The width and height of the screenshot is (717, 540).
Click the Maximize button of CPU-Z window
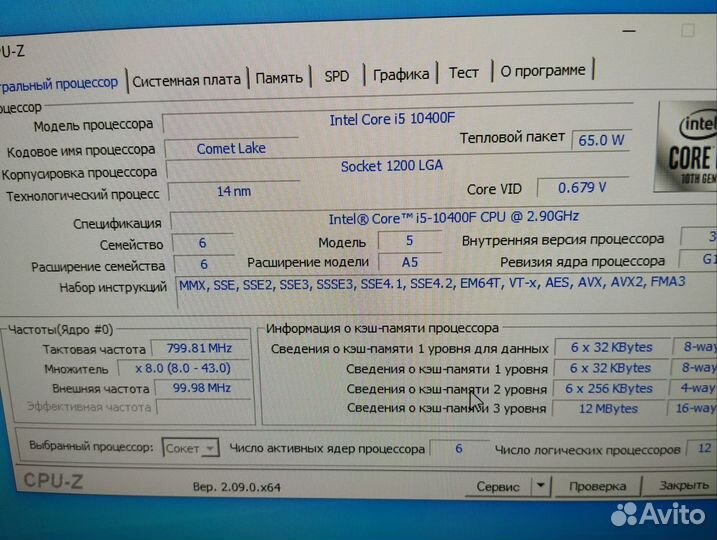tap(688, 31)
